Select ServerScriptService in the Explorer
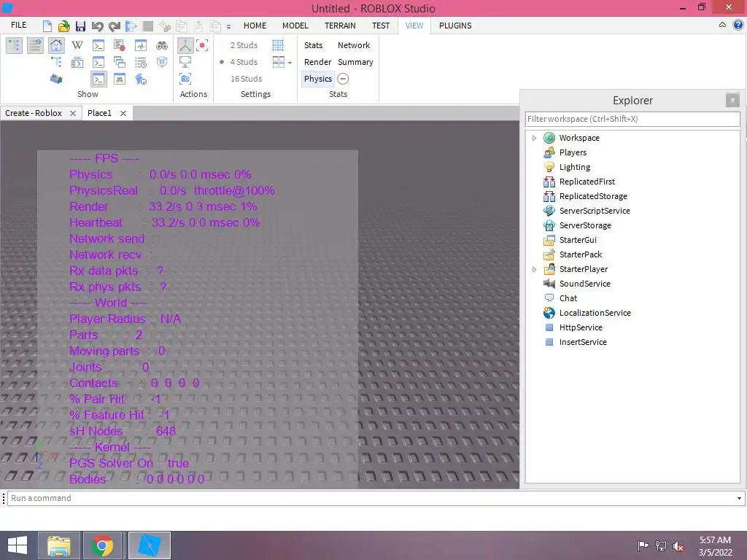Viewport: 747px width, 560px height. pos(595,211)
